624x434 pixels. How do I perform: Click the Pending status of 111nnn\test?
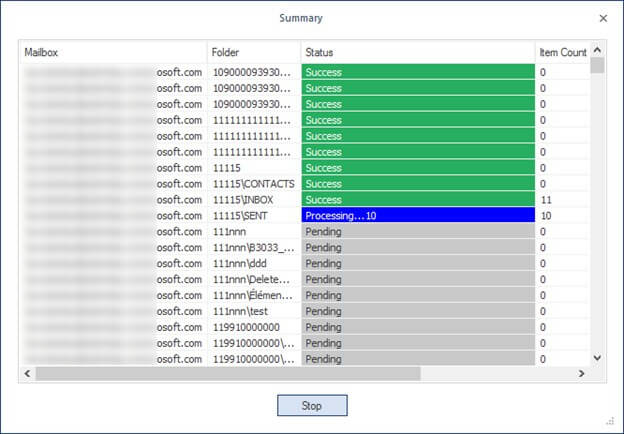(418, 311)
